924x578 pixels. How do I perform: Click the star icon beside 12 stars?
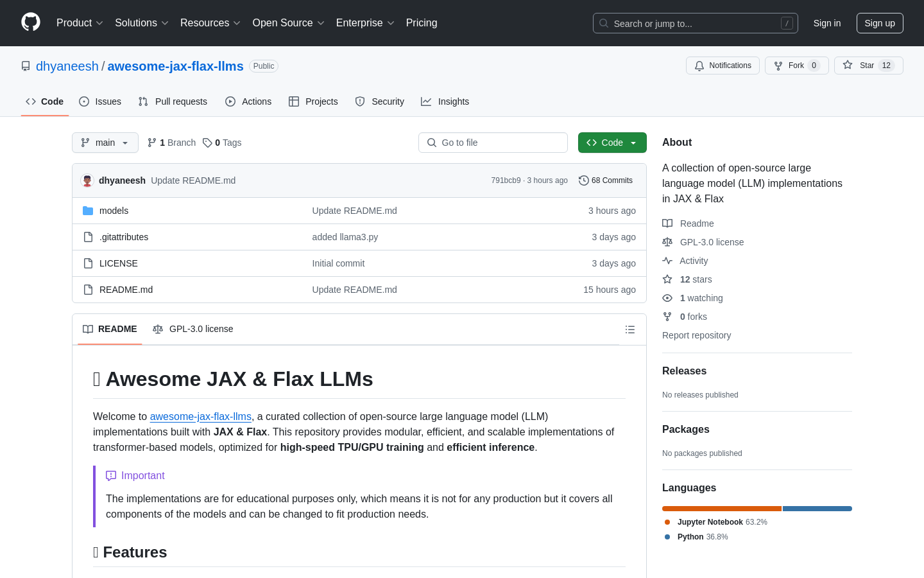667,279
